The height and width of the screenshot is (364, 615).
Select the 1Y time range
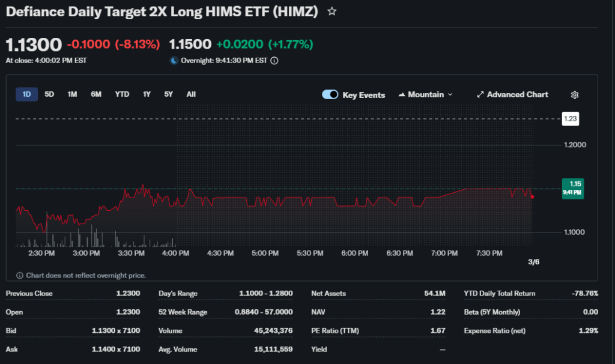(x=147, y=94)
